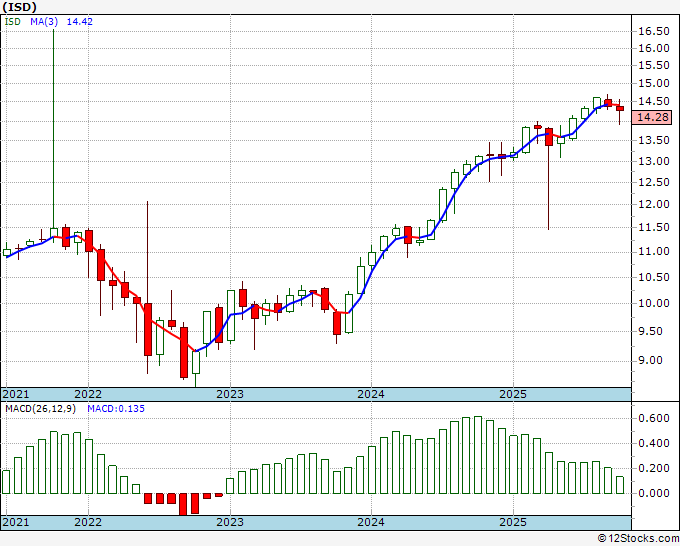
Task: Click the 0.600 MACD axis label
Action: click(654, 418)
